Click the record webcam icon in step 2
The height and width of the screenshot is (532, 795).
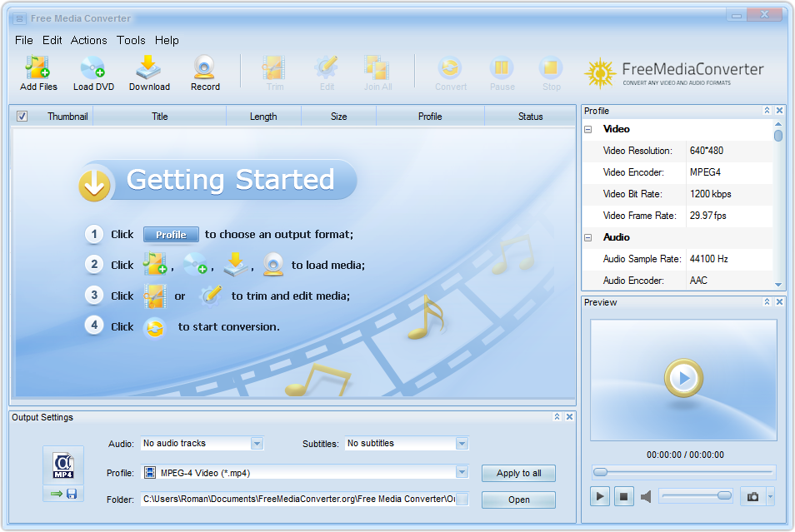point(273,264)
